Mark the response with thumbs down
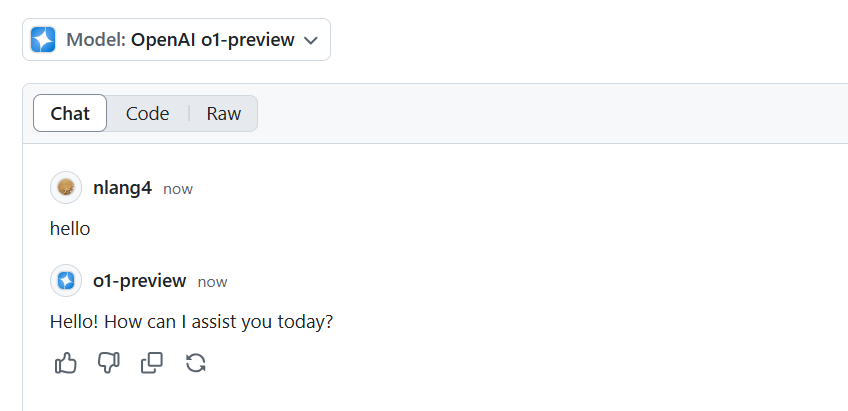This screenshot has width=848, height=411. point(109,363)
